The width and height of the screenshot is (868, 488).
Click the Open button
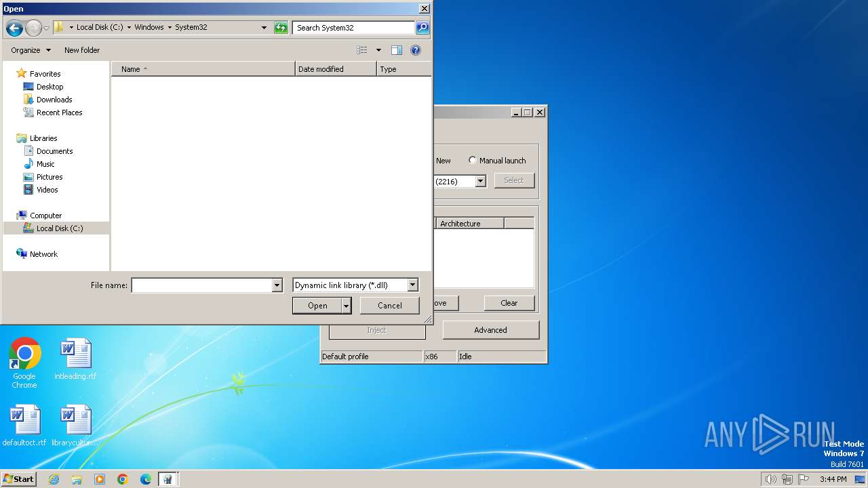click(317, 306)
